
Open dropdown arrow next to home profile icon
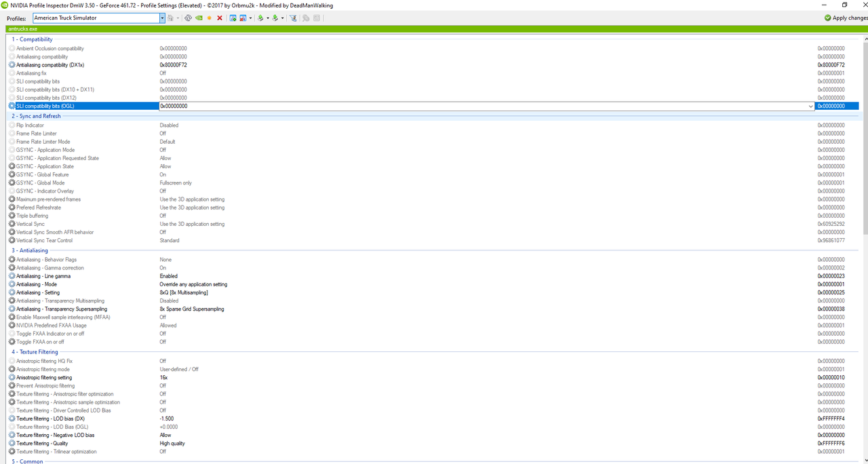click(178, 18)
